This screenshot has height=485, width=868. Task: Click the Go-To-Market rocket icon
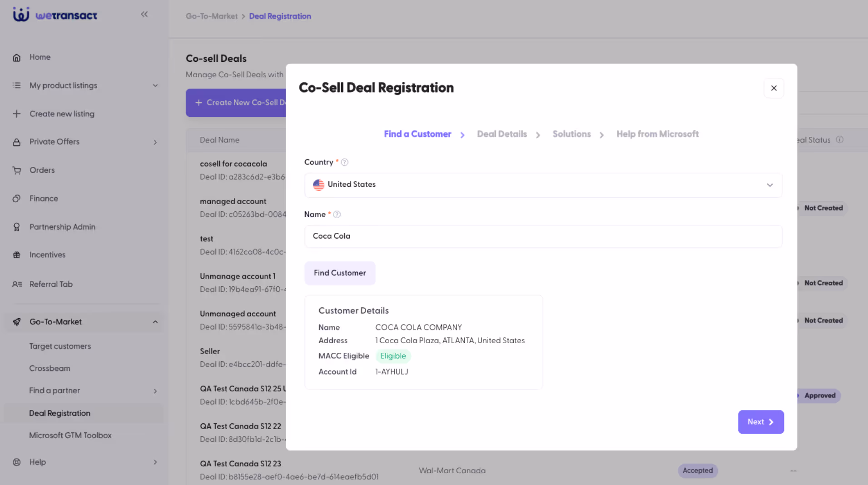pos(17,322)
